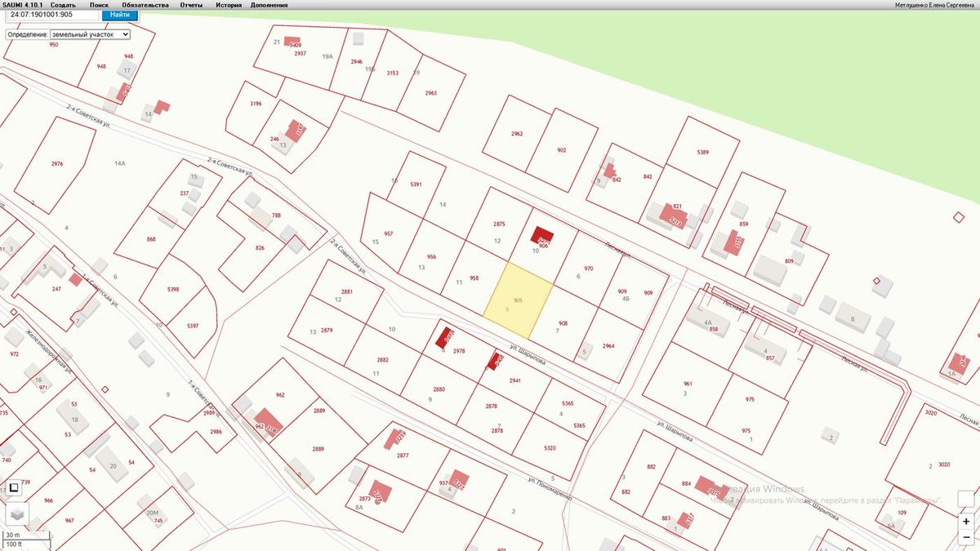Image resolution: width=980 pixels, height=551 pixels.
Task: Click the square frame icon above layers button
Action: (x=14, y=489)
